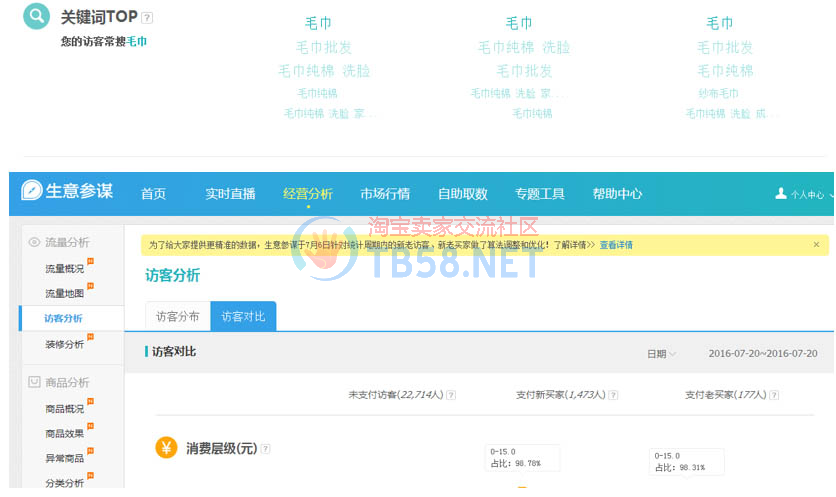Open the date range 2016-07-20~2016-07-20

(763, 354)
